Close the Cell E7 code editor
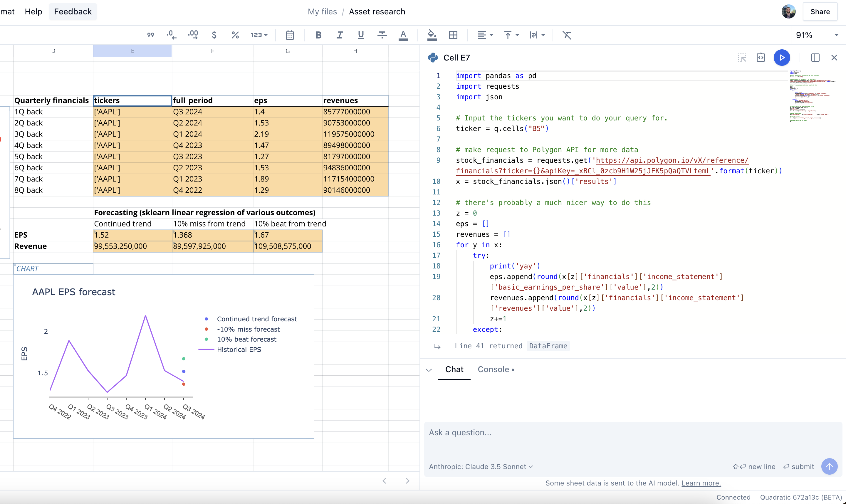Screen dimensions: 846x504 [x=834, y=58]
